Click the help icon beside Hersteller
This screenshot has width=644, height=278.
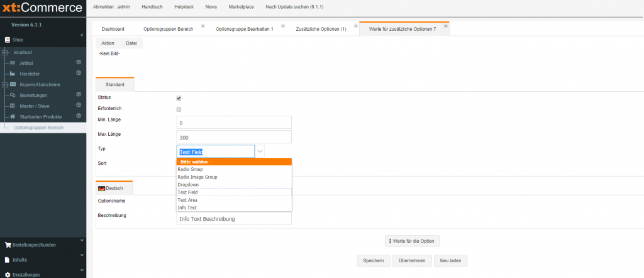(79, 74)
